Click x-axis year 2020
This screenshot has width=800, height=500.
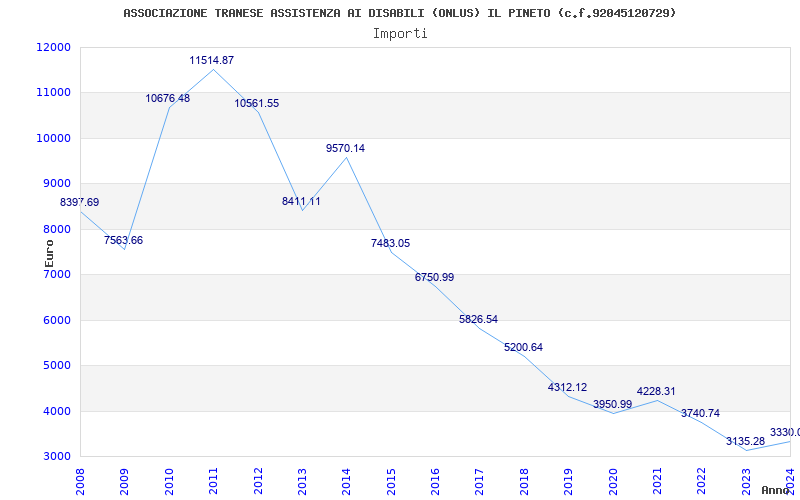[613, 481]
